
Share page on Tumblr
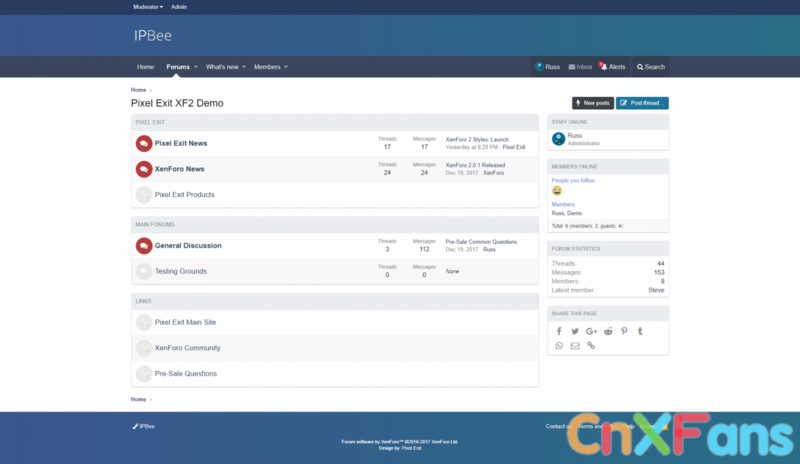[x=640, y=331]
